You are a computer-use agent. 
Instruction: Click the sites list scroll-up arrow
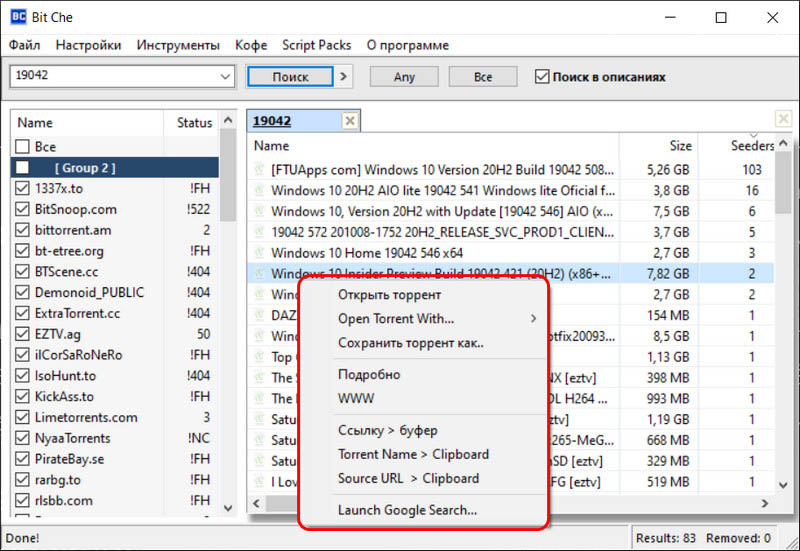(x=228, y=120)
